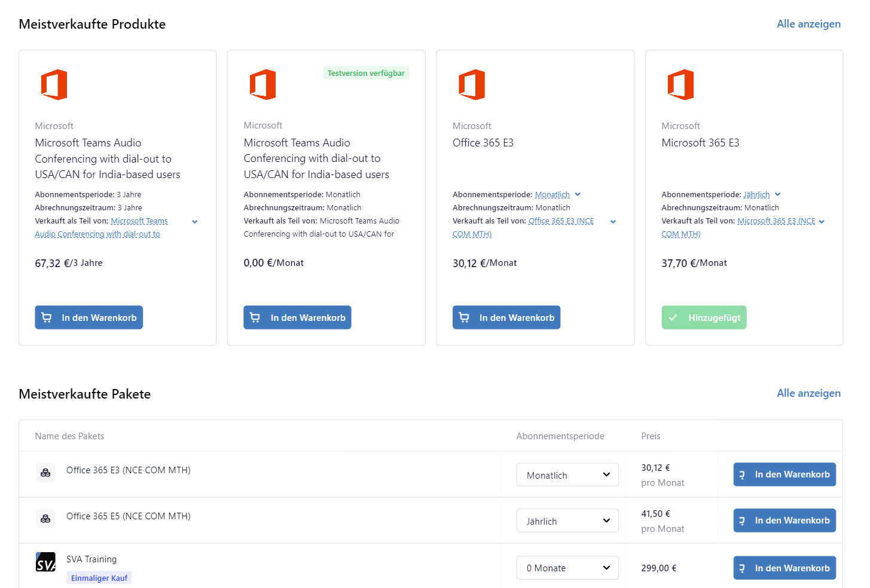Show all Meistverkaufte Pakete via Alle anzeigen
This screenshot has width=870, height=588.
[808, 393]
